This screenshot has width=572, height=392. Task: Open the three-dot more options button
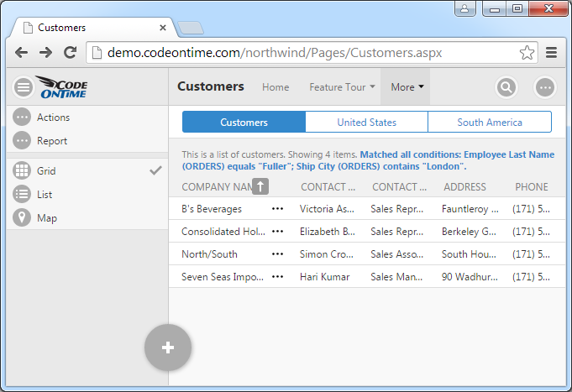[x=545, y=87]
